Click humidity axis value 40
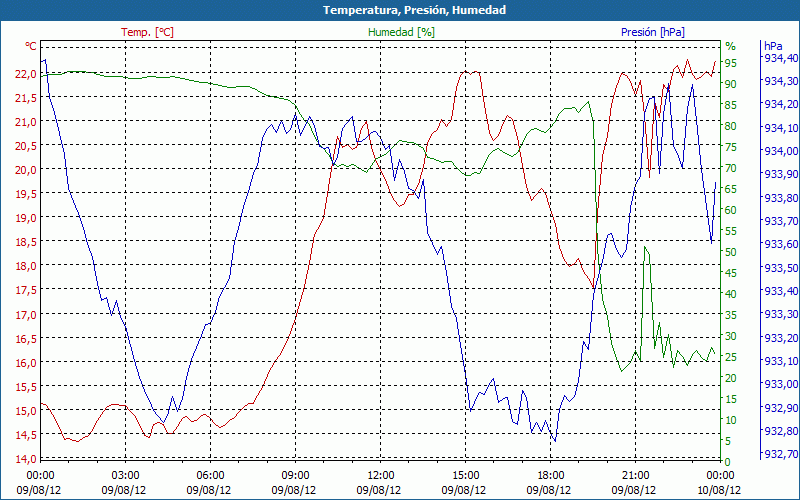Screen dimensions: 800x500 731,294
